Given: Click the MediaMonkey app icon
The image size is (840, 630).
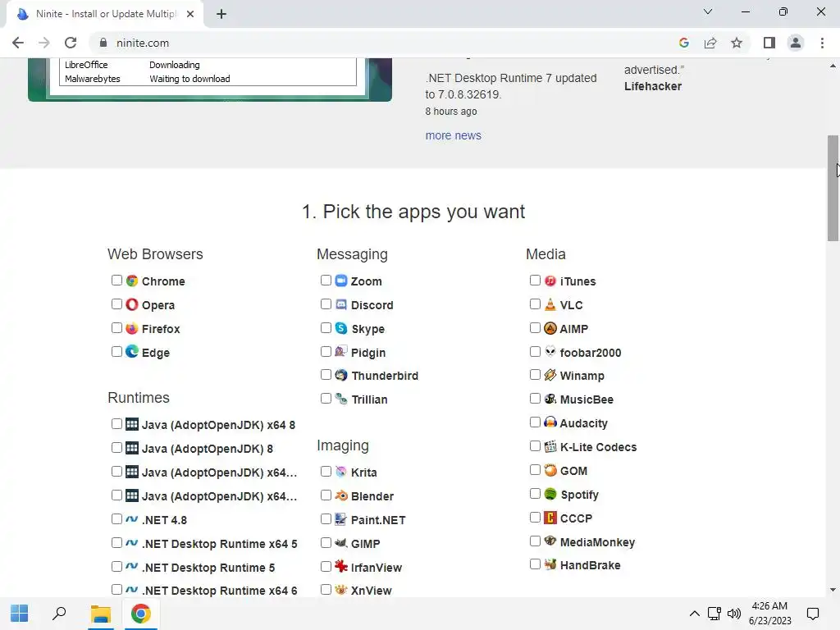Looking at the screenshot, I should tap(550, 541).
